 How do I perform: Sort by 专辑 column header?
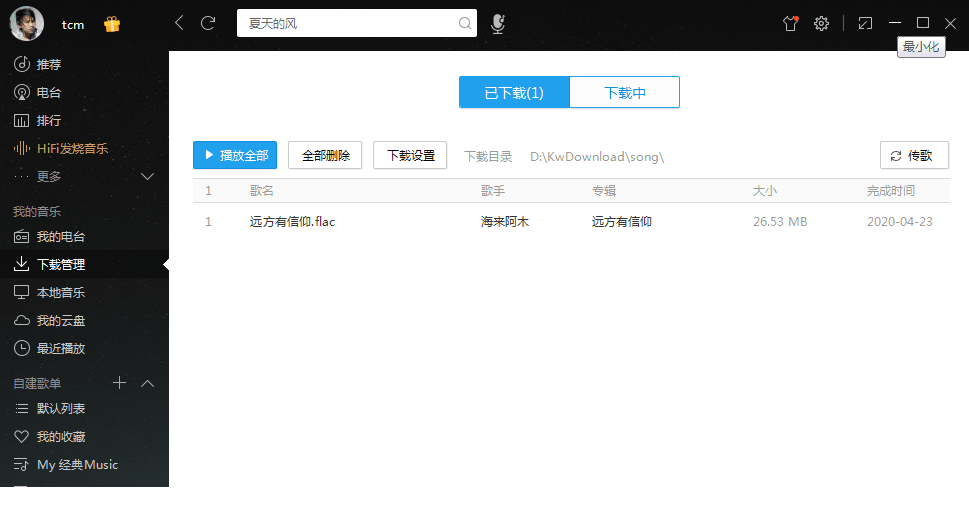coord(604,191)
